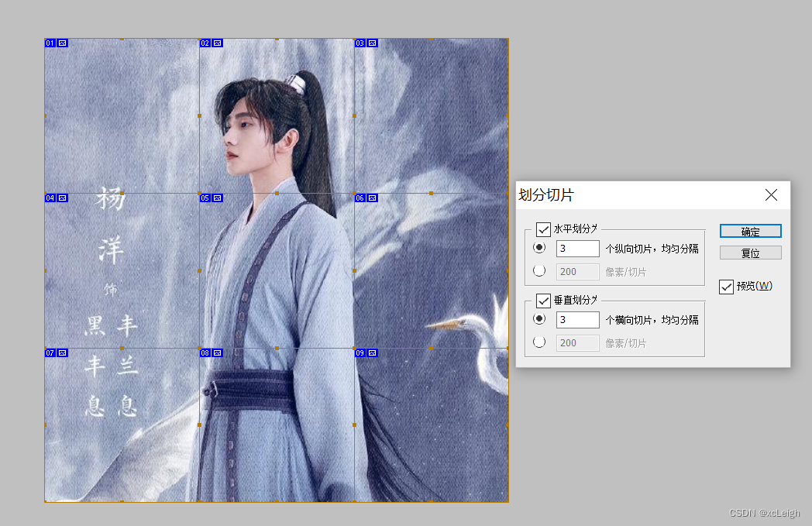Close the 划分切片 dialog

coord(771,195)
